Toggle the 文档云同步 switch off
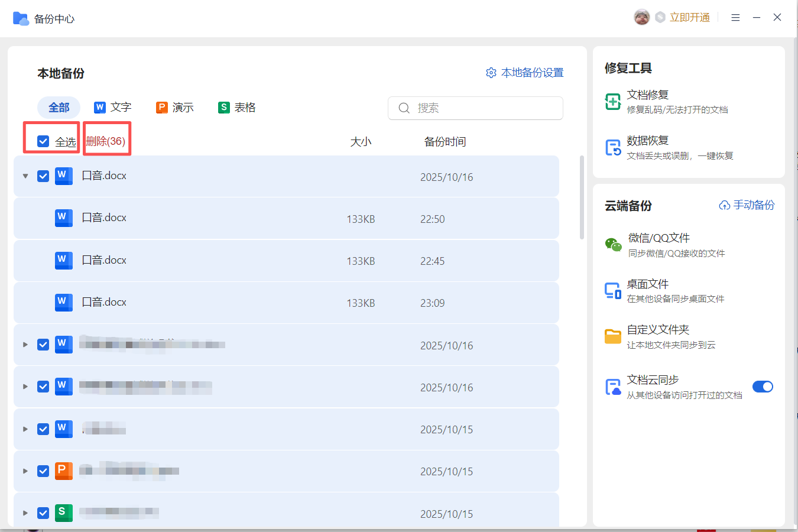This screenshot has height=532, width=798. [763, 387]
